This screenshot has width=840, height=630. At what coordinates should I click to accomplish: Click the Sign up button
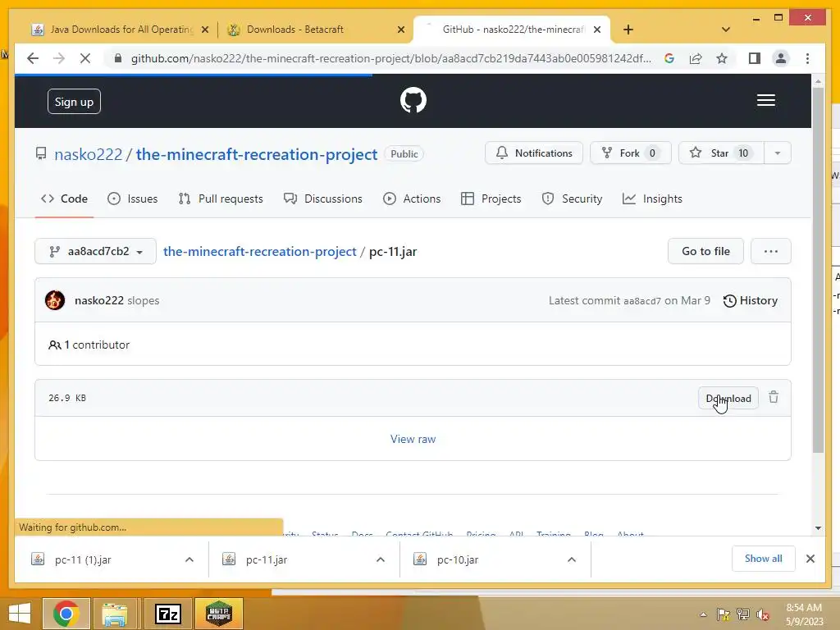point(74,102)
